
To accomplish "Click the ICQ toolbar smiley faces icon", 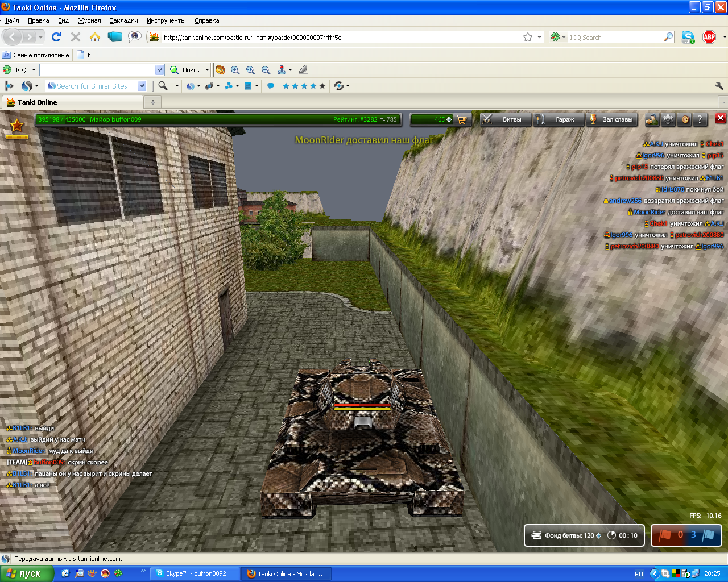I will click(x=220, y=70).
